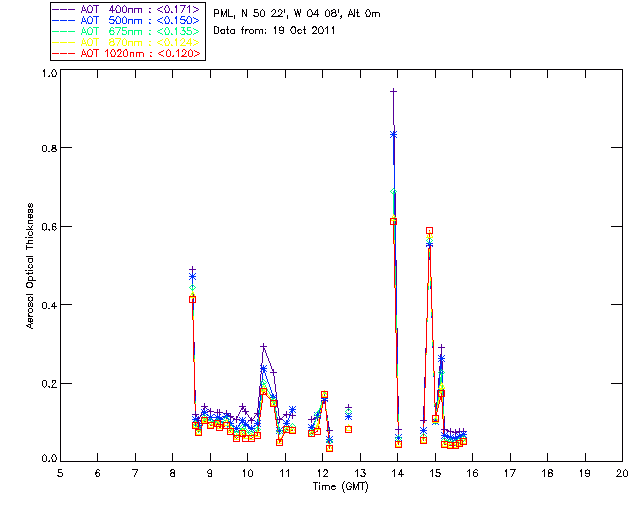
Task: Click the 0.6 y-axis tick label
Action: point(49,227)
